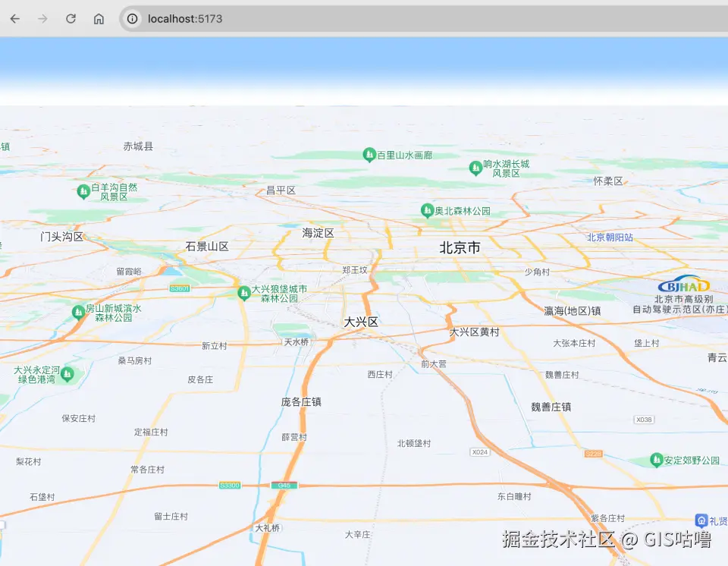The width and height of the screenshot is (728, 566).
Task: Click the 堡上村 village label
Action: (x=646, y=343)
